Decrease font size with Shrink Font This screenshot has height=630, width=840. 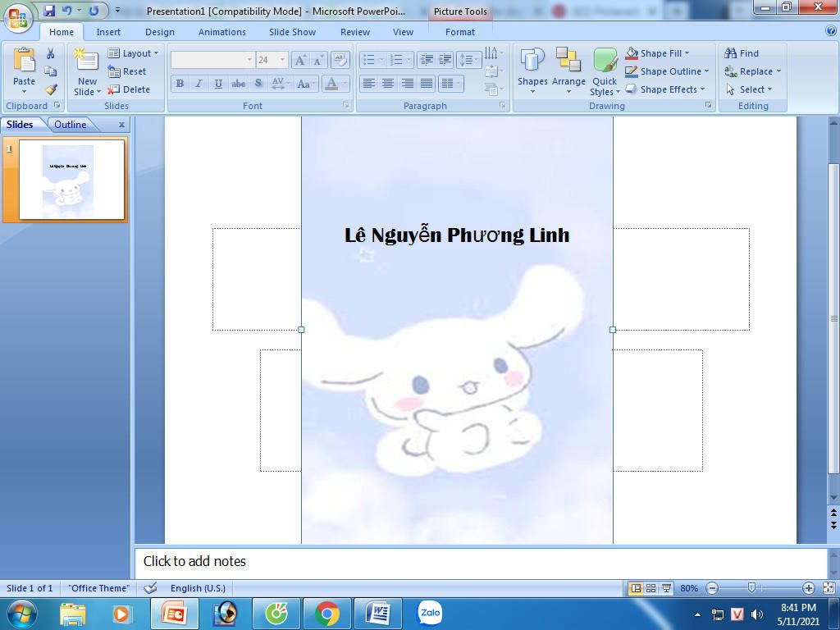318,60
